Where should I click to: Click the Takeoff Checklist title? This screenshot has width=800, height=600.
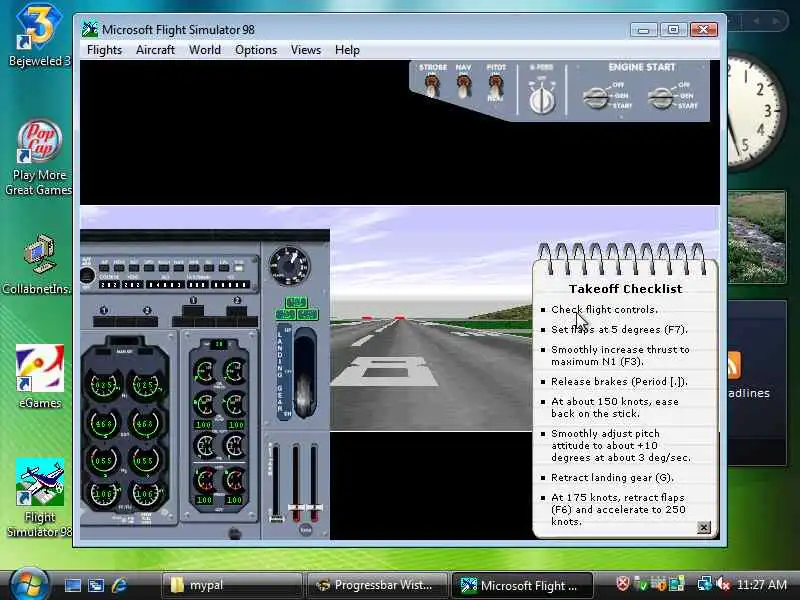626,289
